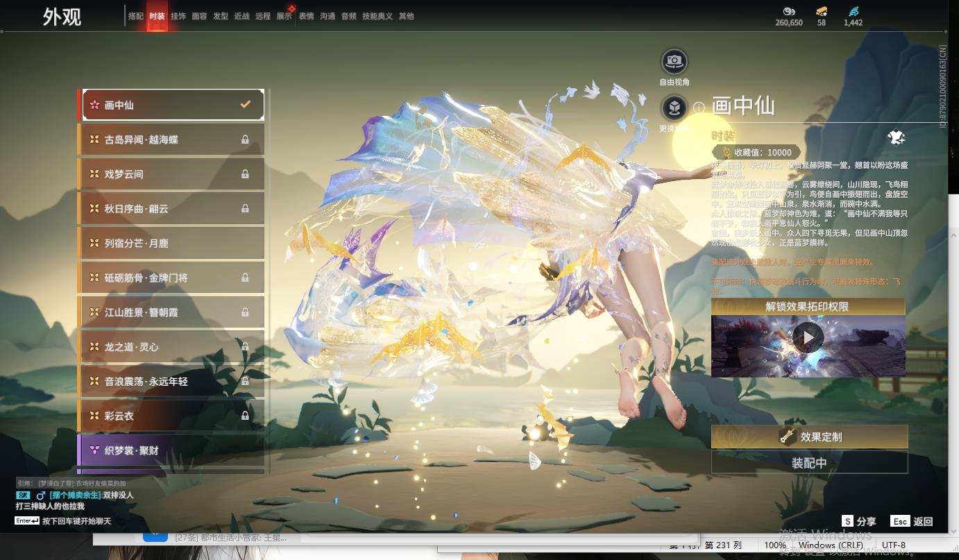Click the 100% zoom level in the editor status bar

pyautogui.click(x=775, y=545)
